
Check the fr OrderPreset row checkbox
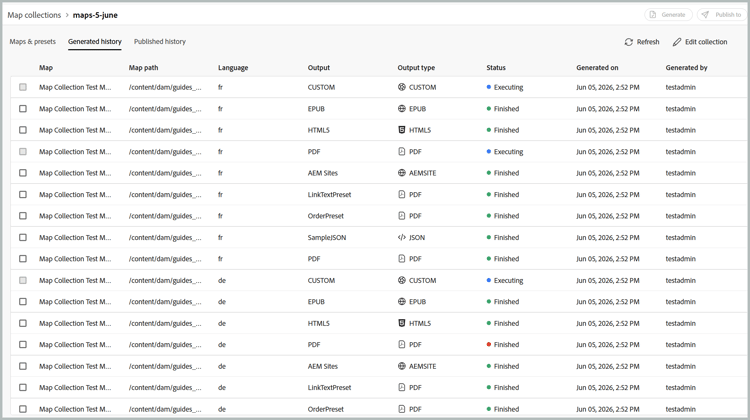[x=23, y=216]
